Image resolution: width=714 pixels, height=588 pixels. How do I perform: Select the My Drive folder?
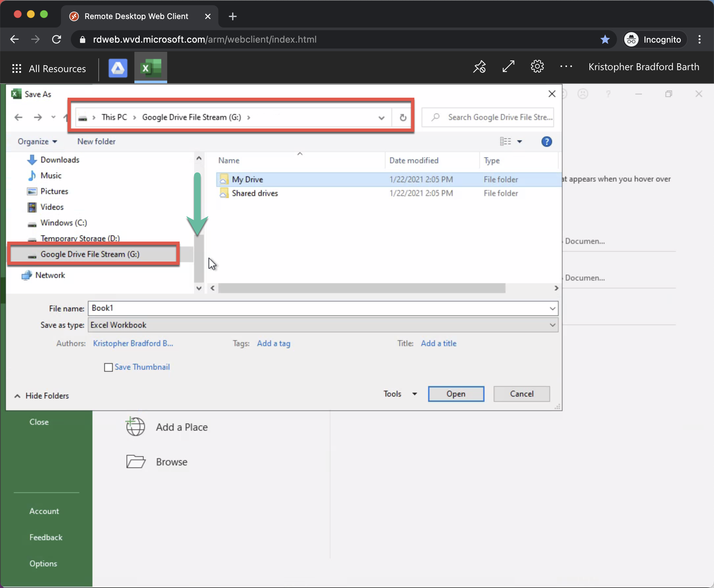[x=247, y=180]
